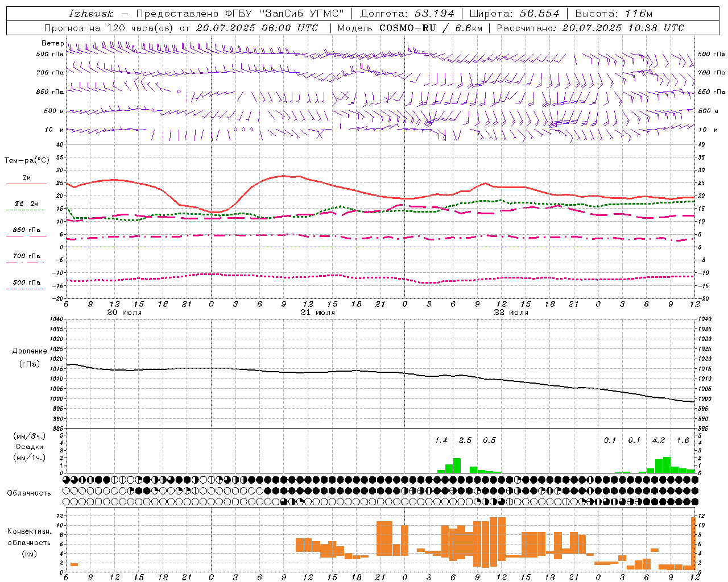The height and width of the screenshot is (582, 728).
Task: Click the precipitation amount 4.2
Action: [659, 440]
